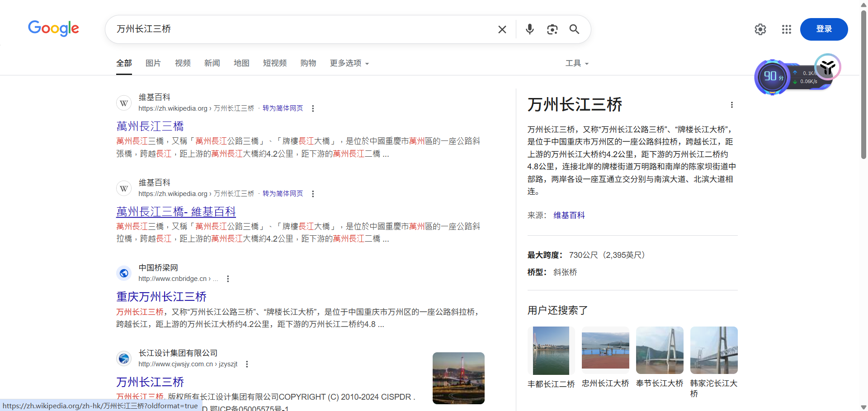Click the 登录 button
868x411 pixels.
click(824, 29)
